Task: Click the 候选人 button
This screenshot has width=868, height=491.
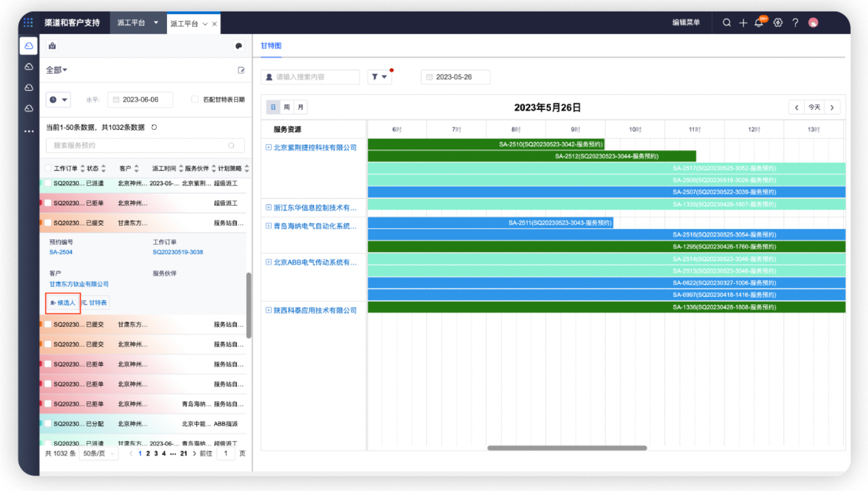Action: pyautogui.click(x=63, y=303)
